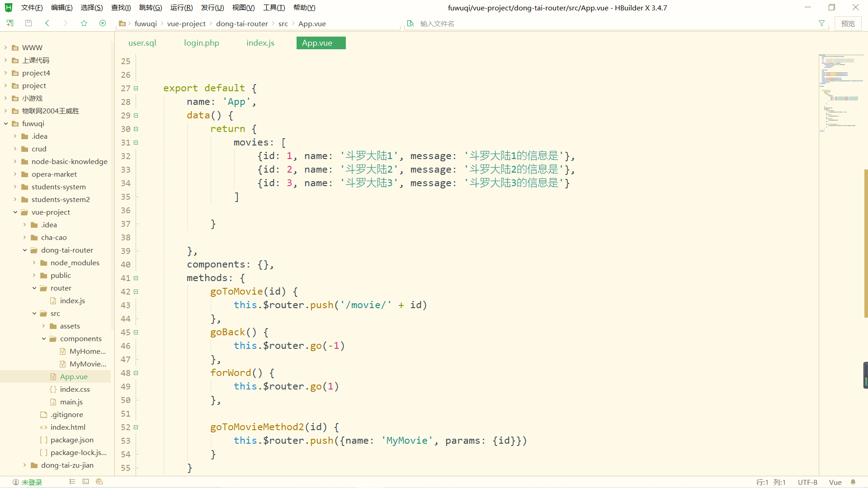The height and width of the screenshot is (488, 868).
Task: Navigate back with the left arrow icon
Action: coord(47,23)
